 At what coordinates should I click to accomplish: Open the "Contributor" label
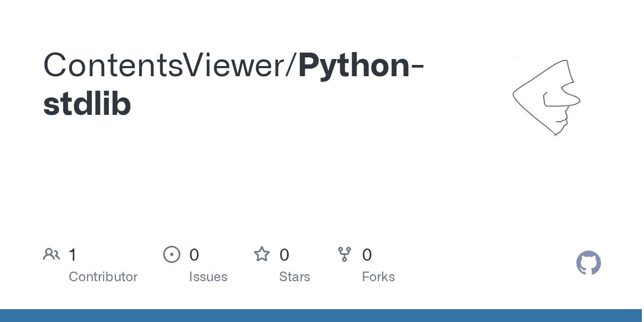(103, 277)
